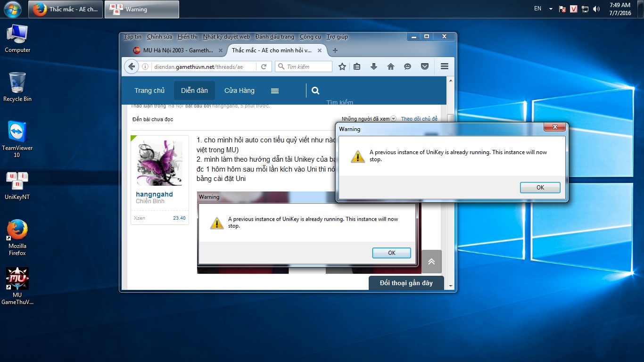Open the Firefox Hello chat smiley icon
Image resolution: width=644 pixels, height=362 pixels.
tap(408, 66)
